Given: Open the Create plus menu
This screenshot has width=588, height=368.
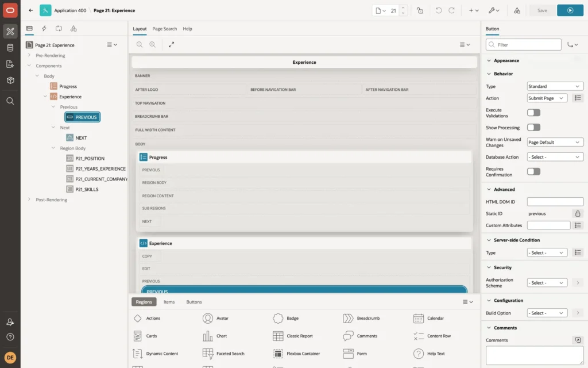Looking at the screenshot, I should click(473, 10).
